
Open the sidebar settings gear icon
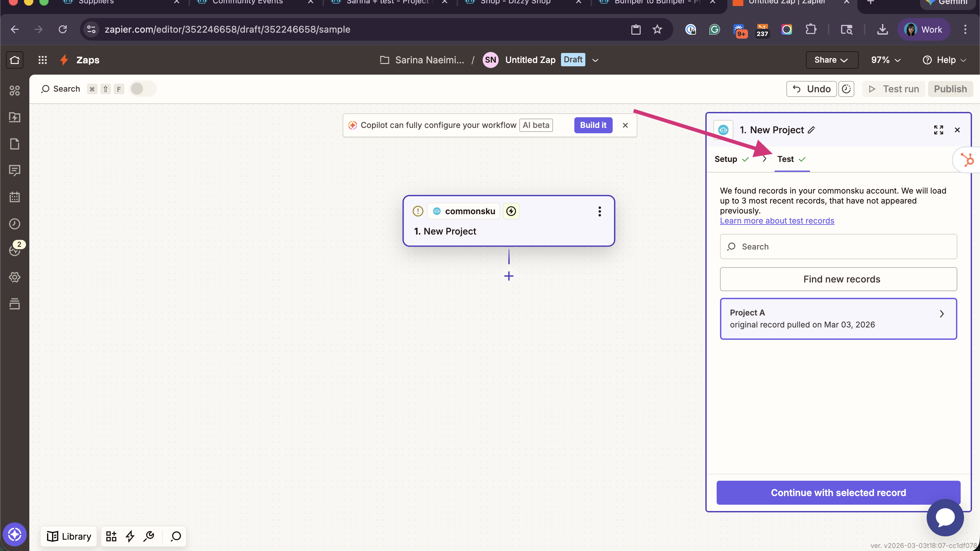coord(14,277)
